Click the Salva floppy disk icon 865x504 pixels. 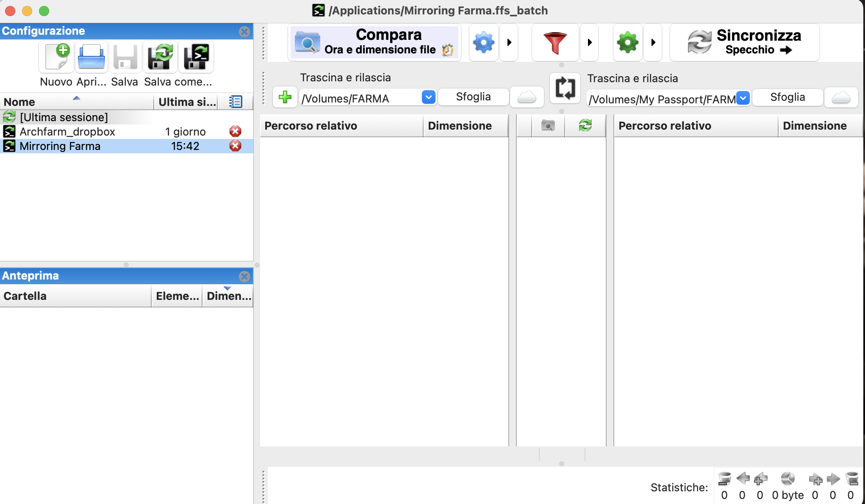[125, 57]
